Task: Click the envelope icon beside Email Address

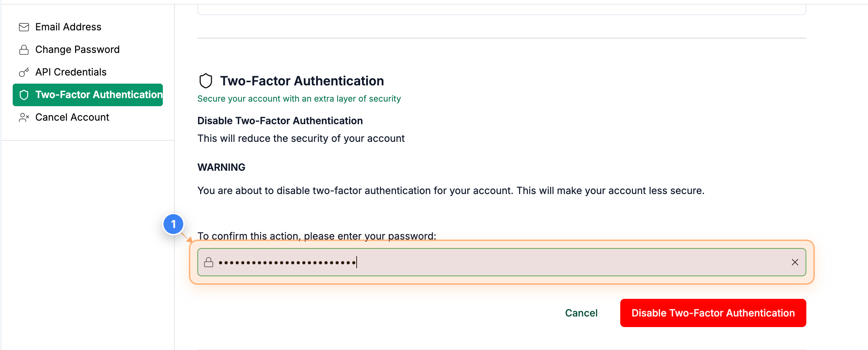Action: click(x=24, y=27)
